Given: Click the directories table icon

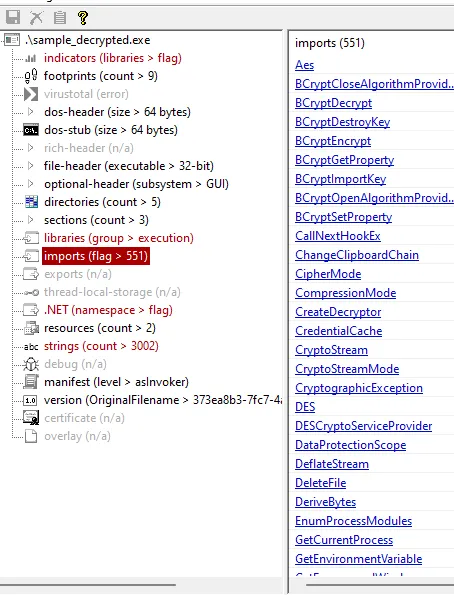Looking at the screenshot, I should pyautogui.click(x=31, y=202).
